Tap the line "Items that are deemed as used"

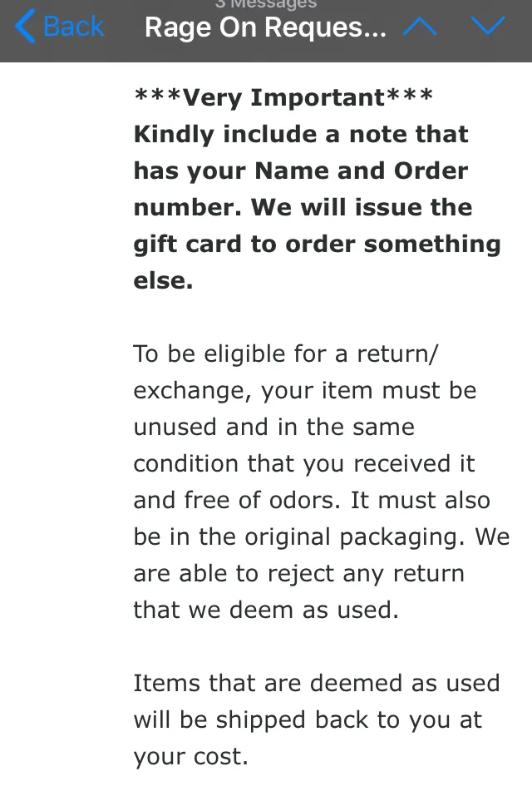(x=317, y=684)
